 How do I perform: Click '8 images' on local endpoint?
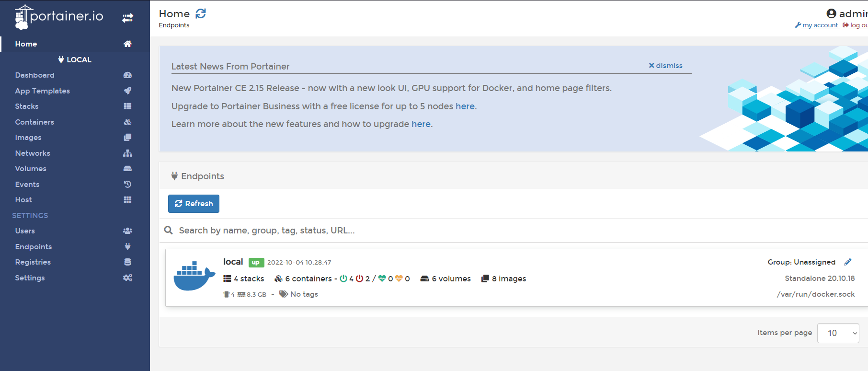coord(503,278)
